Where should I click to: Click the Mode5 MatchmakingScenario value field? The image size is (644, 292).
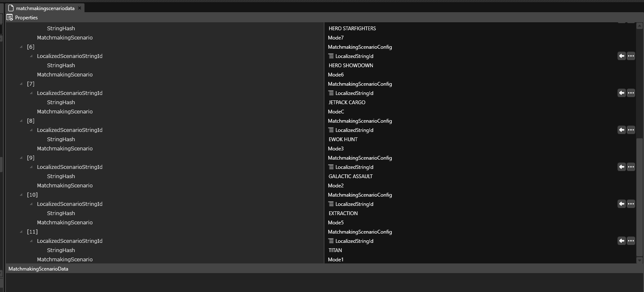coord(336,223)
